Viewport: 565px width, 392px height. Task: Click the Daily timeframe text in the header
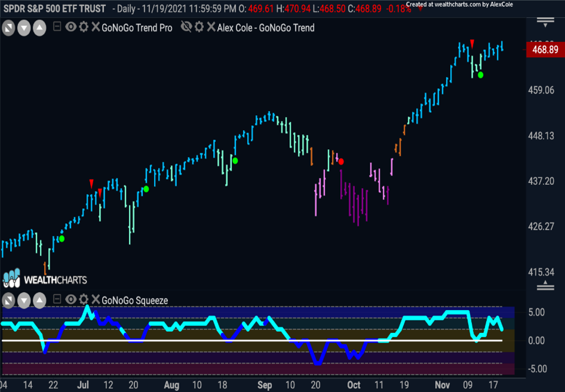[126, 8]
